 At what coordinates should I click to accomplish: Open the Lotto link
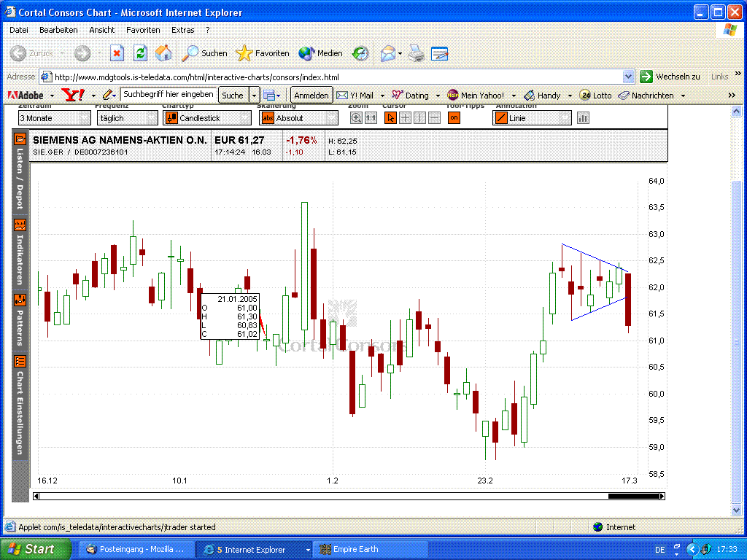[x=595, y=96]
